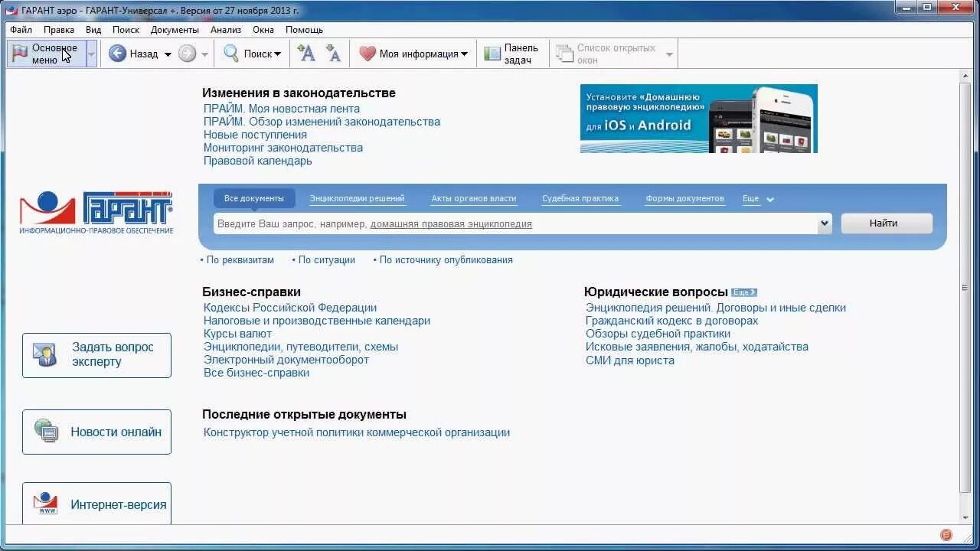This screenshot has height=551, width=980.
Task: Click Задать вопрос эксперту button
Action: 96,355
